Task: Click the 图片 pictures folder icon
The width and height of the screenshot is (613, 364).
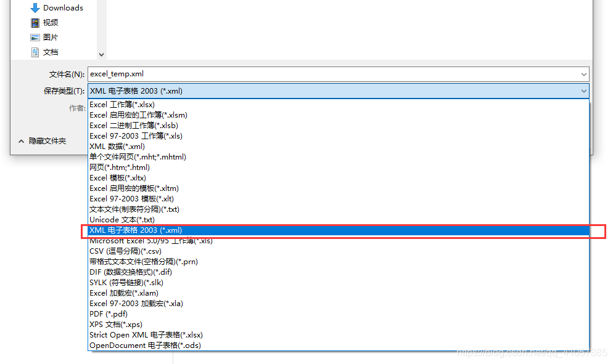Action: tap(35, 38)
